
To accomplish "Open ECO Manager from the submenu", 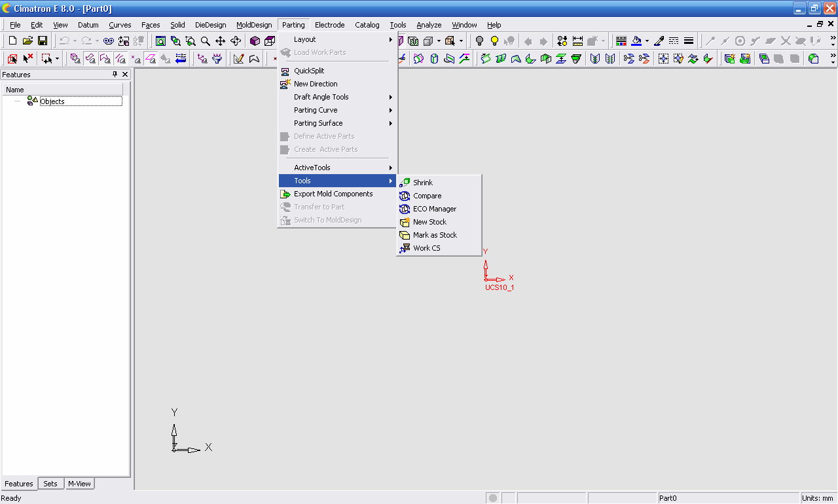I will pyautogui.click(x=439, y=209).
